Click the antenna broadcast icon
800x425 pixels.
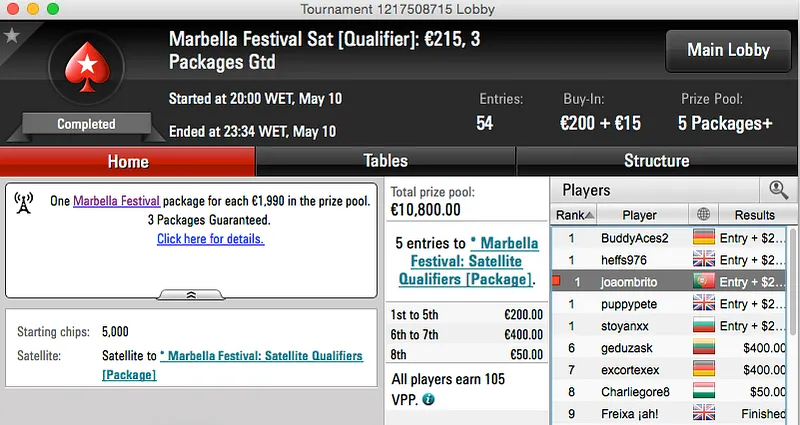25,203
